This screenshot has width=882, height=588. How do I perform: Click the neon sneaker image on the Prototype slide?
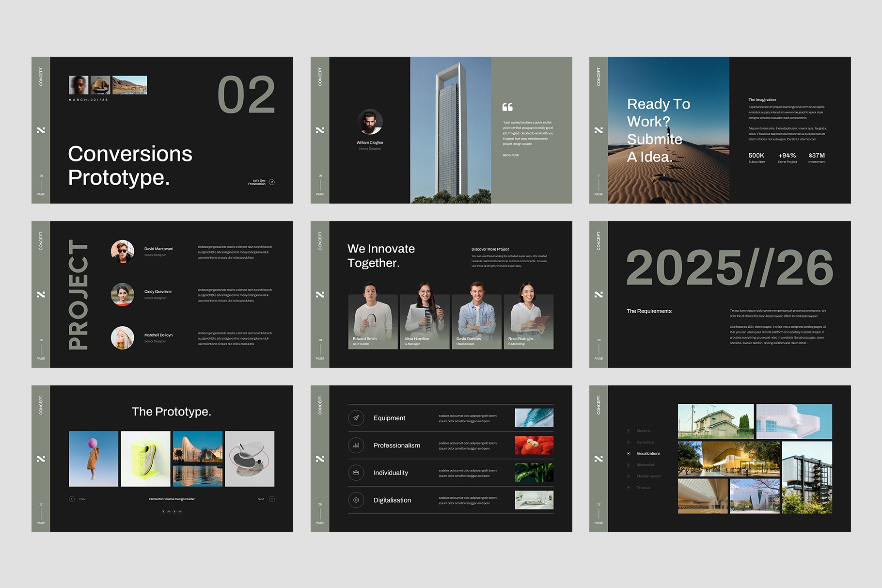click(145, 458)
